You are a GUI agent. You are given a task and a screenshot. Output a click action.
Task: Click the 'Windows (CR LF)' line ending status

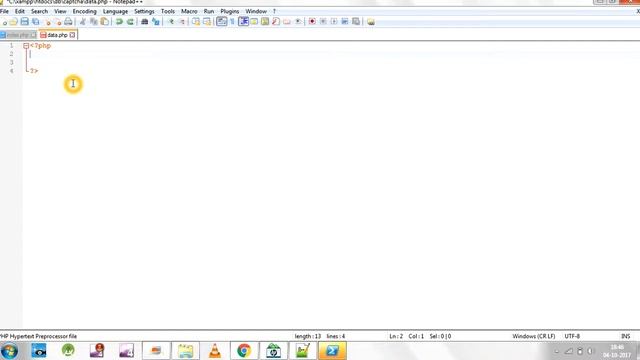[533, 336]
